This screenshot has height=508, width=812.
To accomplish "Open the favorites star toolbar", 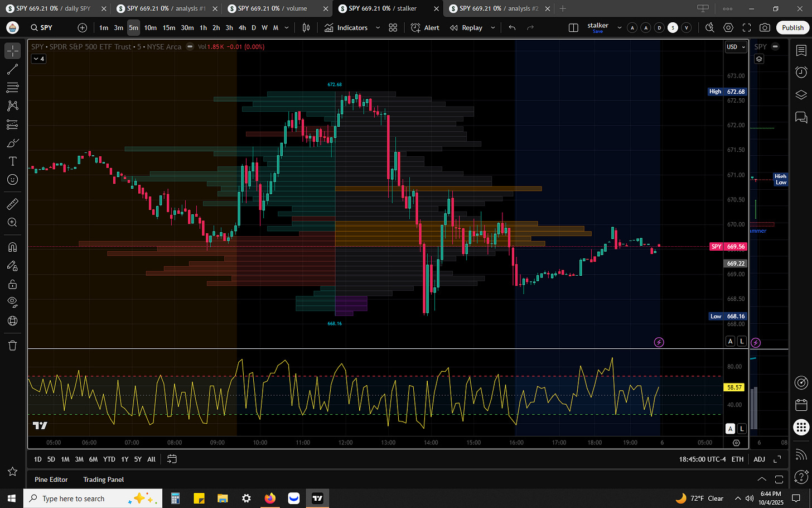I will tap(12, 472).
